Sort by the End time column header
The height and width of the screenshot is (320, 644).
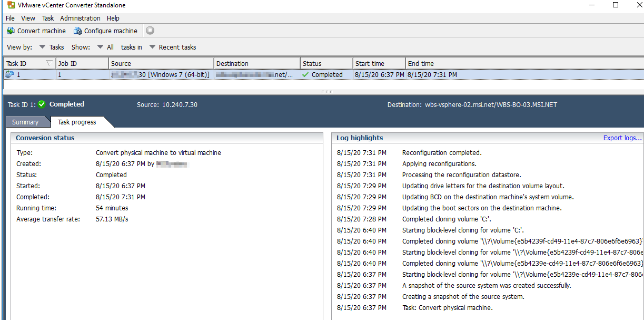pyautogui.click(x=524, y=63)
